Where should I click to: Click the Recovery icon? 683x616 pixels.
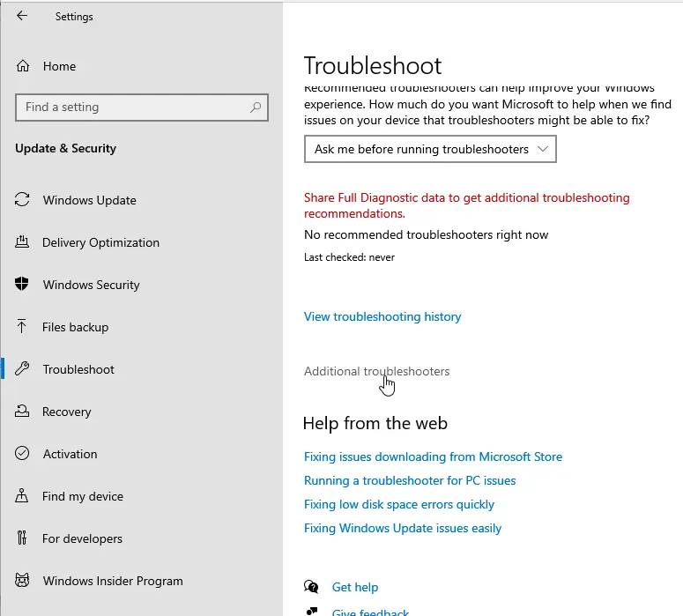[x=22, y=412]
